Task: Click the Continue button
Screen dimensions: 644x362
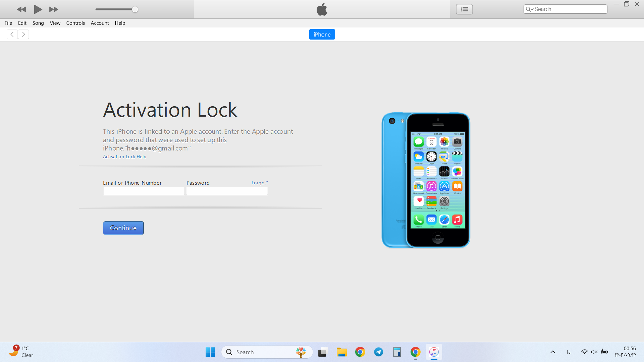Action: pos(123,228)
